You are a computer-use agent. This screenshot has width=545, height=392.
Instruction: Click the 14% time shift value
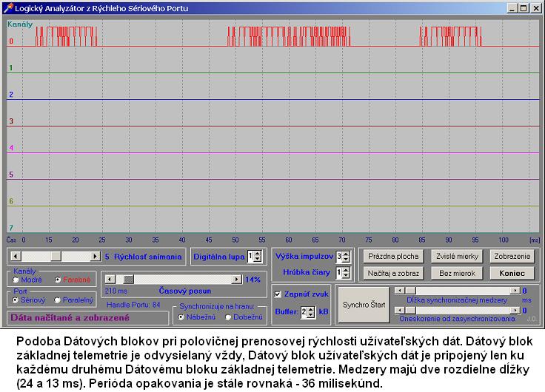(x=253, y=280)
